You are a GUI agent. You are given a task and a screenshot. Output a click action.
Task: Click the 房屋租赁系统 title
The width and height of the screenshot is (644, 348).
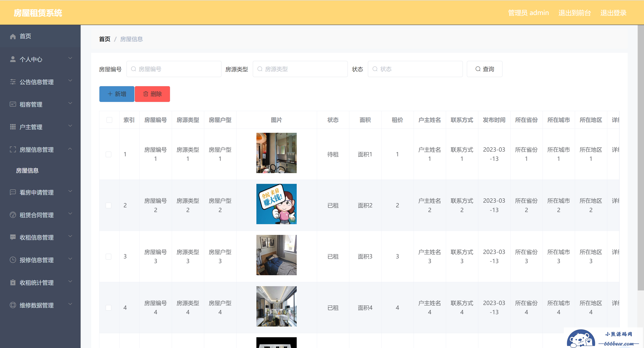(x=38, y=13)
